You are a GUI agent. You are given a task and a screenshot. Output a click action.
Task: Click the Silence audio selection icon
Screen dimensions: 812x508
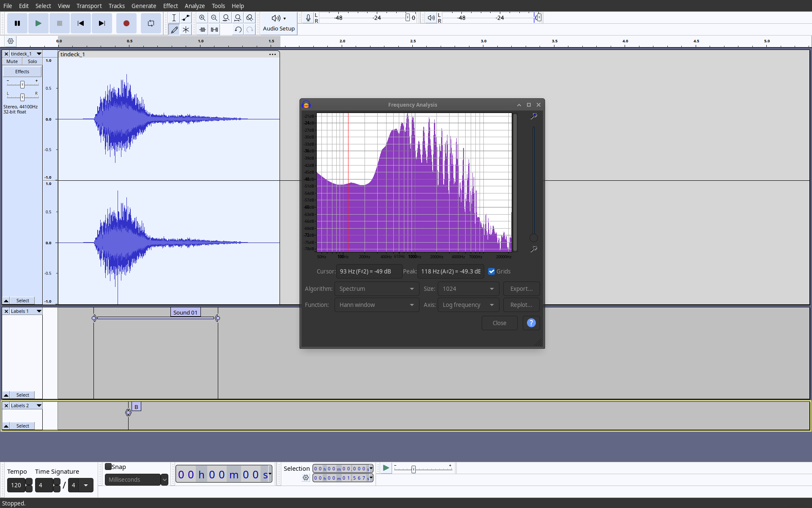click(214, 30)
